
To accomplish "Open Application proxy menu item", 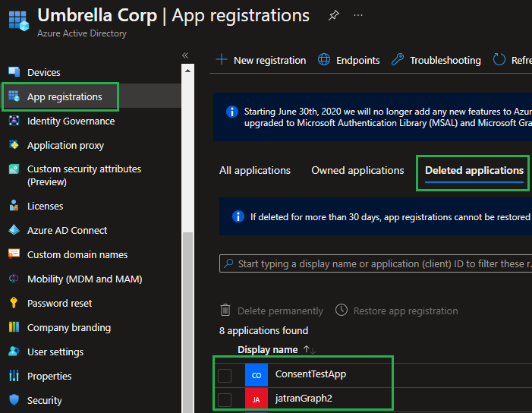I will point(65,146).
